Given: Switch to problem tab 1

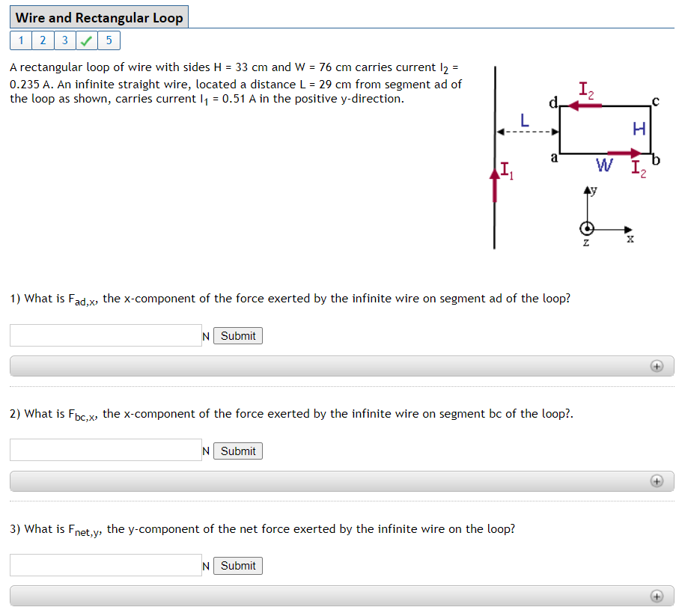Looking at the screenshot, I should click(20, 40).
